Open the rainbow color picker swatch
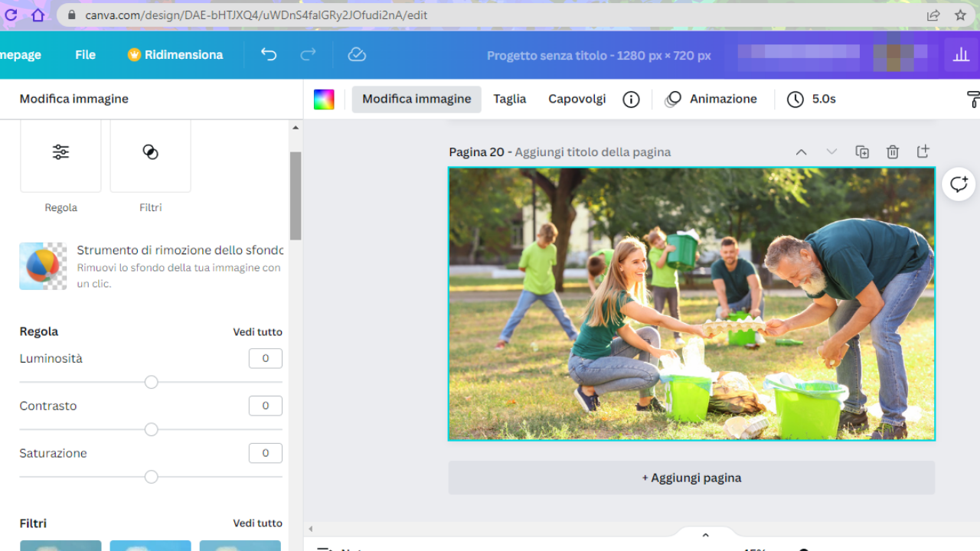The image size is (980, 551). (x=324, y=99)
